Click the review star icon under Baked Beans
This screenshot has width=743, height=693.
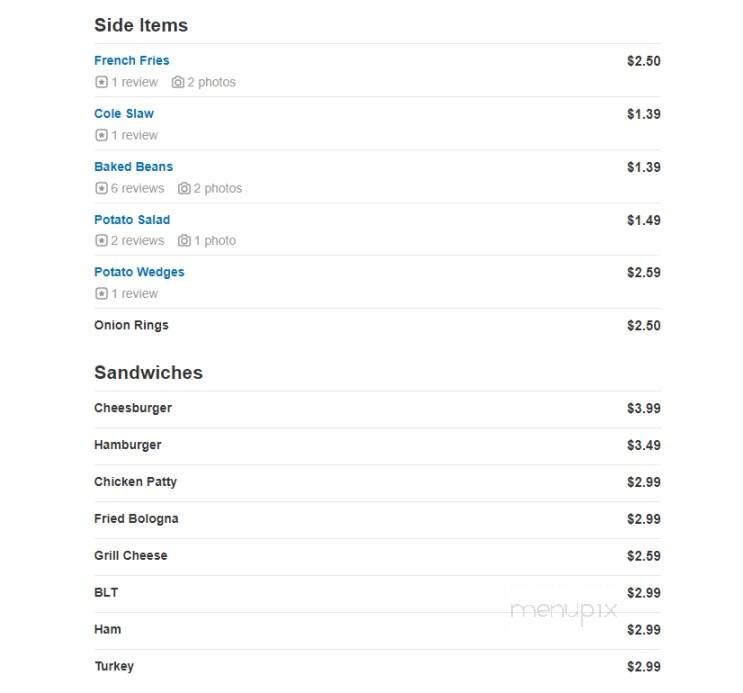[x=101, y=188]
